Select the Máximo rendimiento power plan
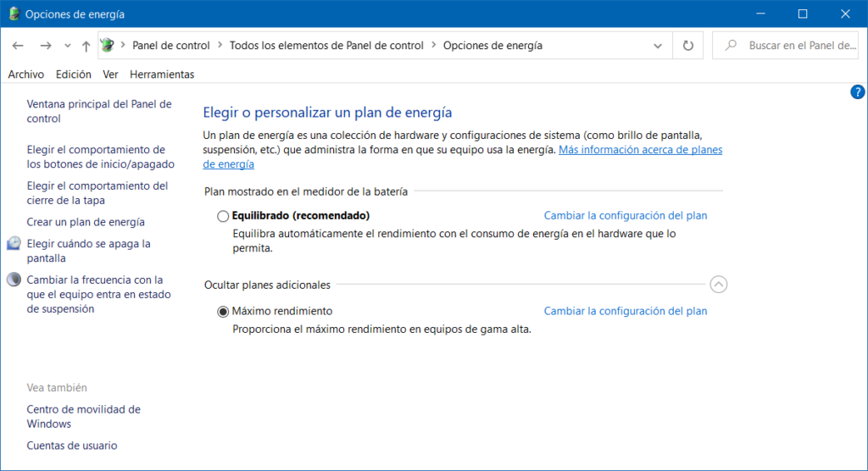 tap(223, 311)
